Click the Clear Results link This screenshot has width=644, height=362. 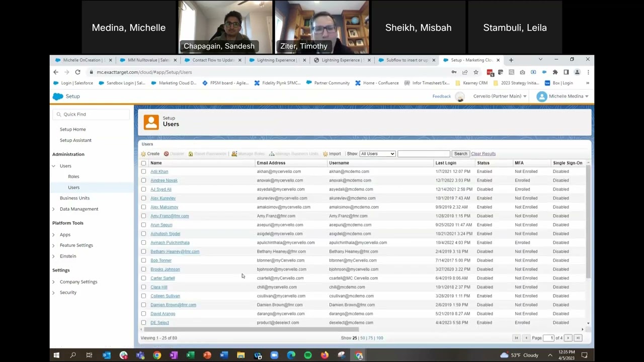click(484, 154)
